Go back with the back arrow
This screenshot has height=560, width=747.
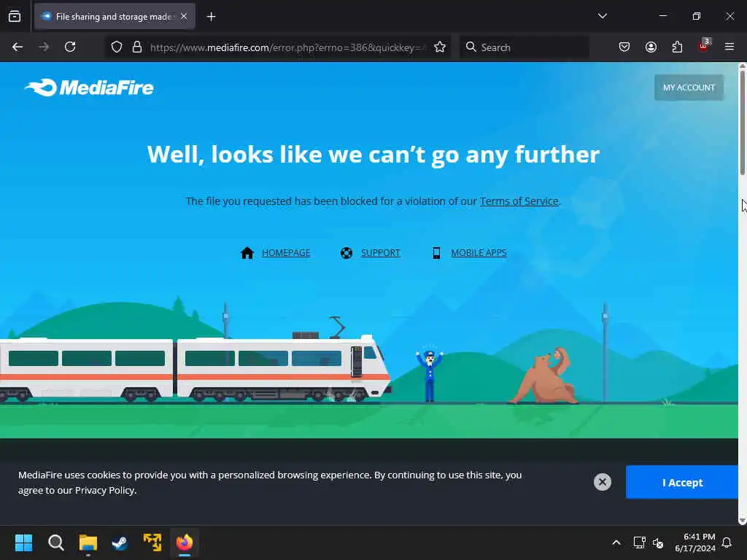18,47
